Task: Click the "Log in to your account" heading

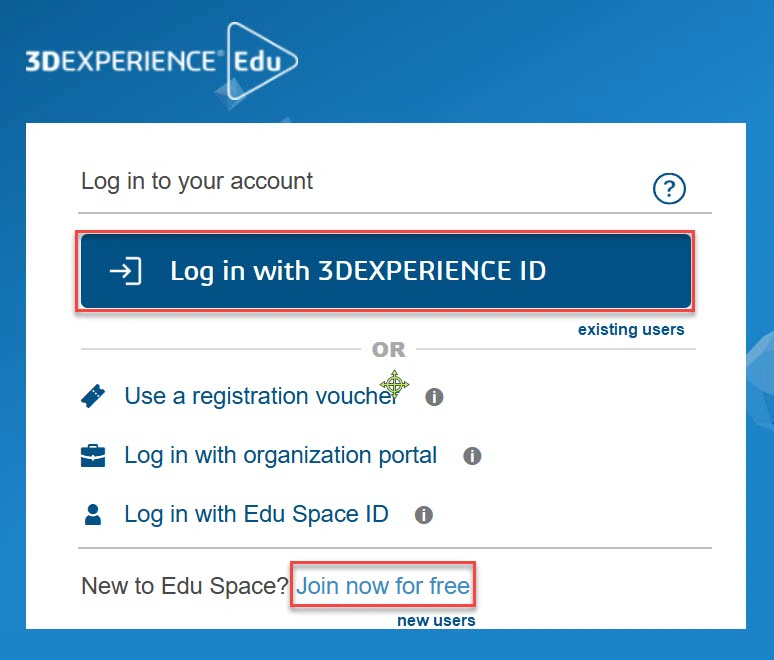Action: [197, 182]
